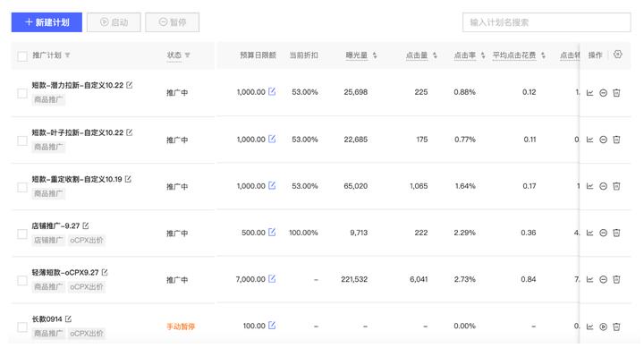Sort by 点击率 column

pos(483,55)
